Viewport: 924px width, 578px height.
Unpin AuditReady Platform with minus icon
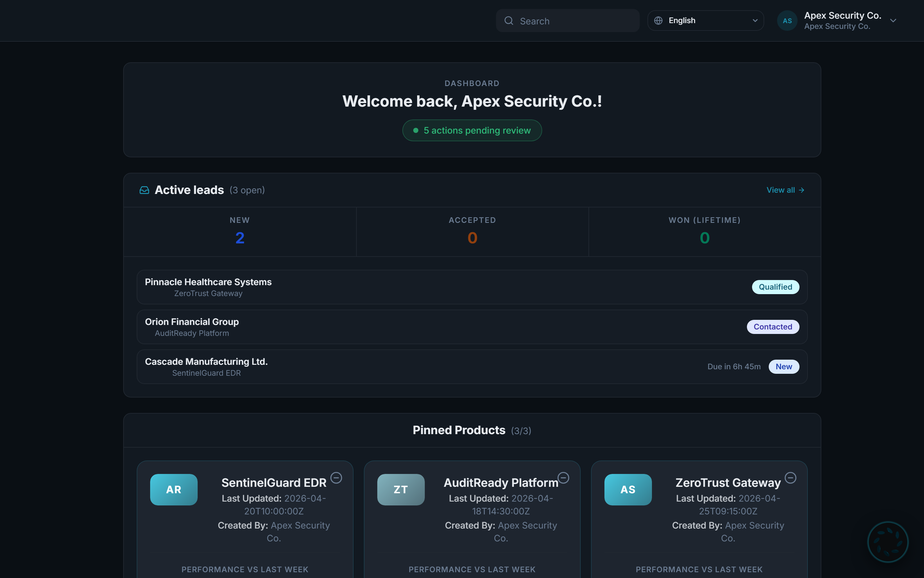[x=563, y=477]
